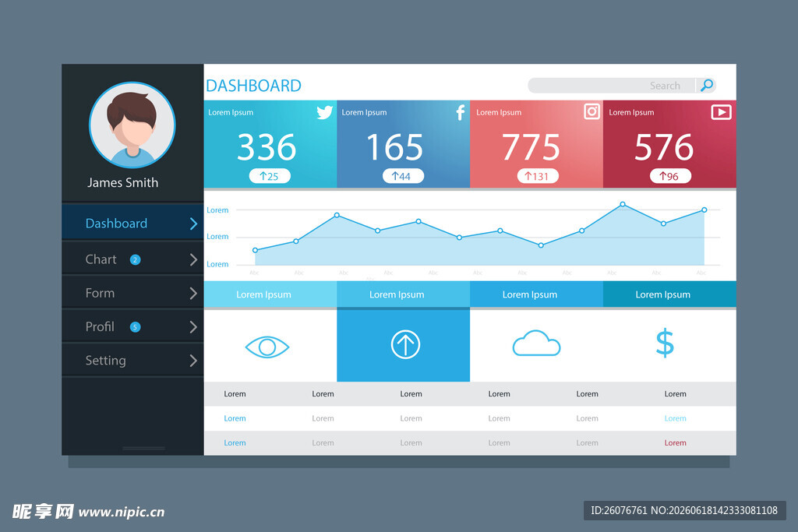This screenshot has width=798, height=532.
Task: Click the red Lorem link in the last table row
Action: 675,443
